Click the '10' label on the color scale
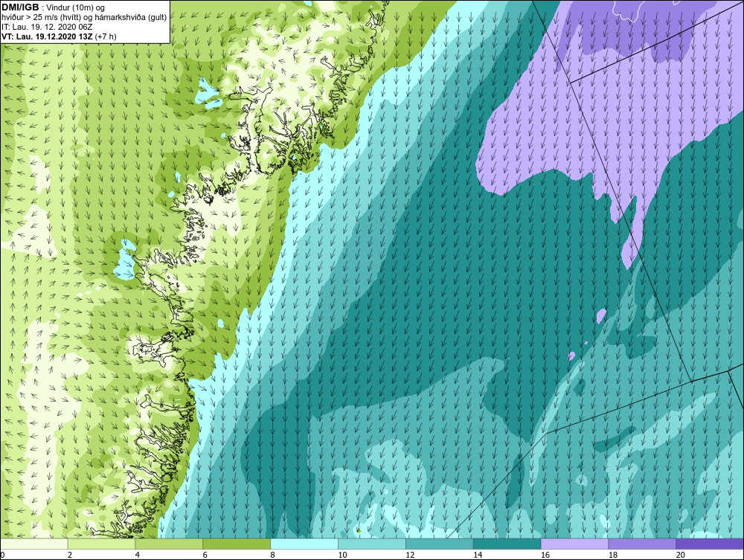The image size is (744, 560). pos(342,555)
